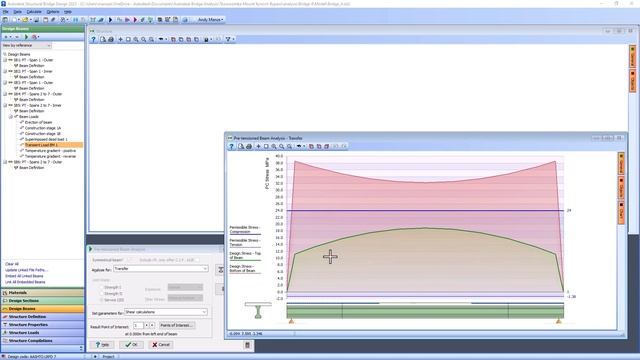Click the green play arrow in Design Beams panel
640x360 pixels.
coord(27,37)
